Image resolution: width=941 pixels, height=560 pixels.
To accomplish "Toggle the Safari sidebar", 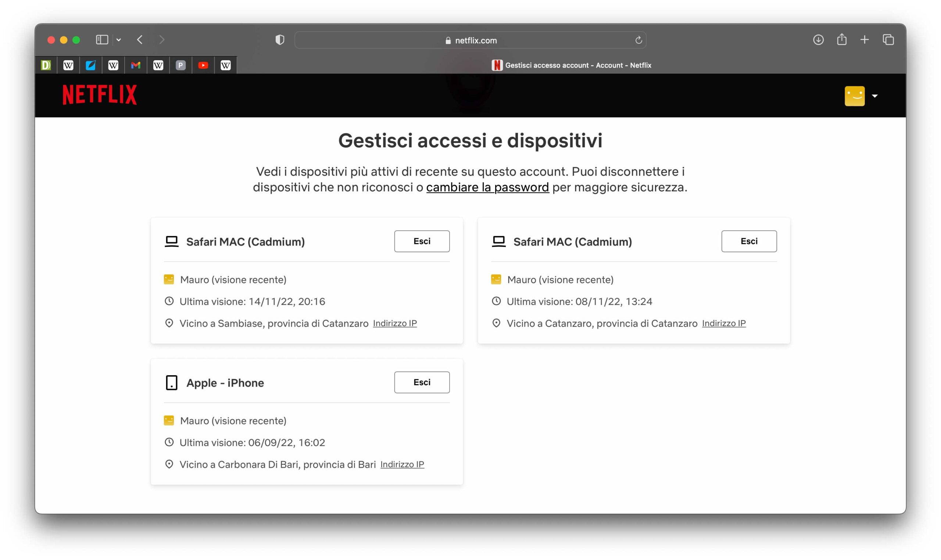I will (x=102, y=40).
